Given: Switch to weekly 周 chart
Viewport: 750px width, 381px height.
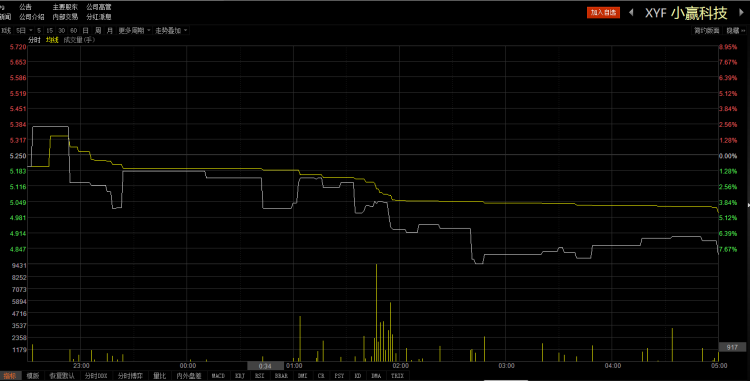Looking at the screenshot, I should coord(98,31).
